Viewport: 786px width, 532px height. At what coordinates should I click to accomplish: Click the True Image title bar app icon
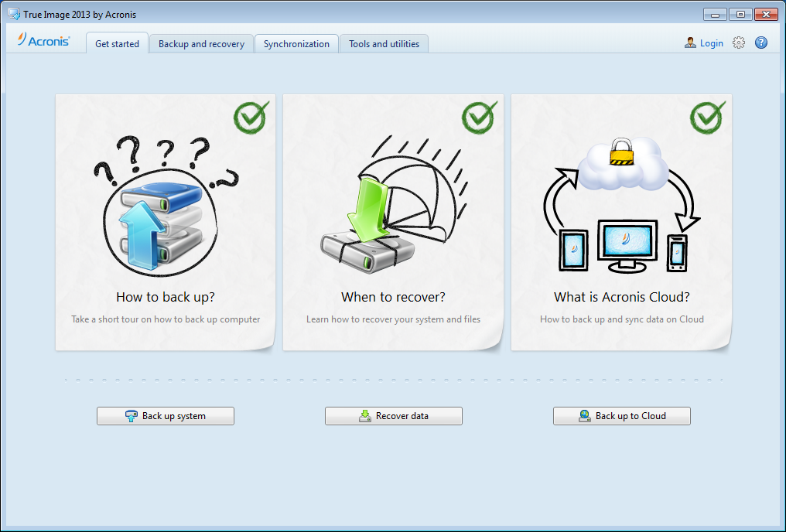point(14,14)
